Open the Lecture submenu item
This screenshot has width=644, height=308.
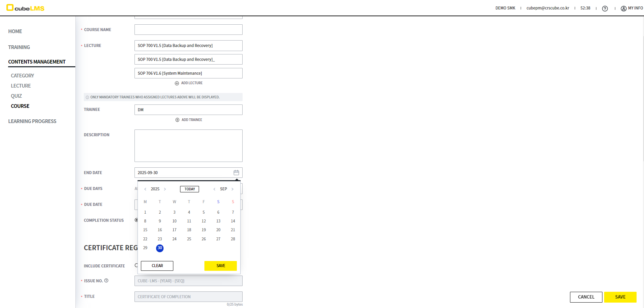(21, 86)
